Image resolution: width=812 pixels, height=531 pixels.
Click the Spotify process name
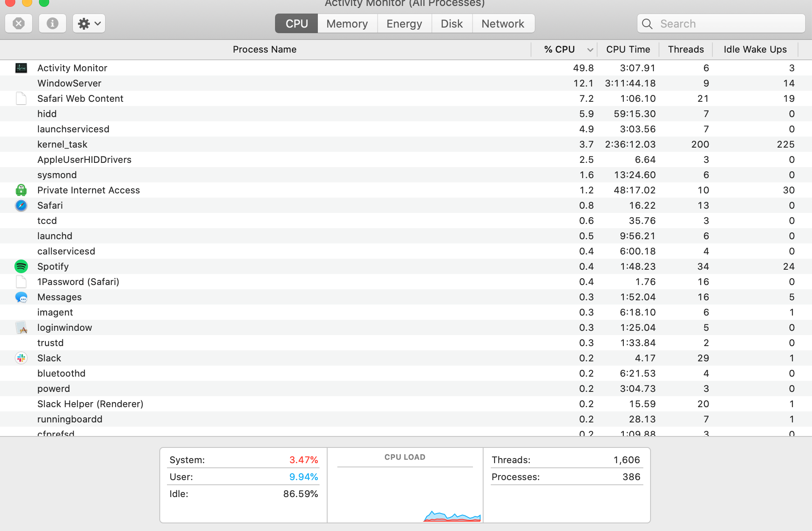point(53,267)
